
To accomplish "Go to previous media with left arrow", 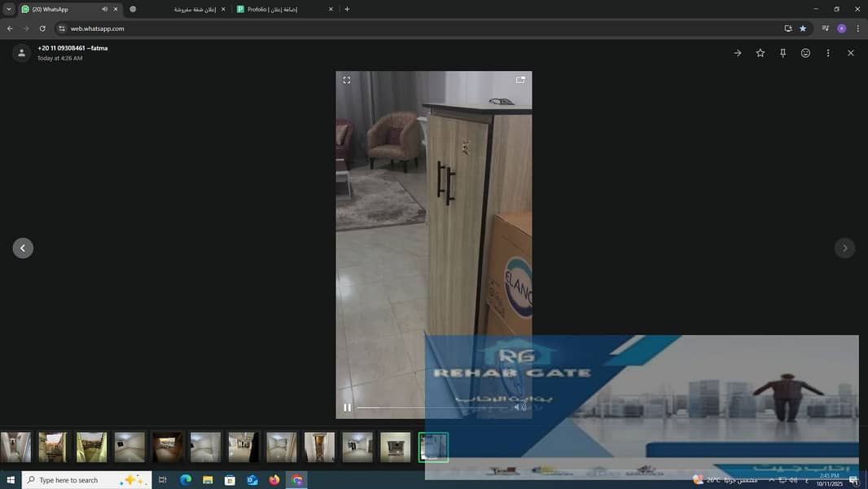I will pyautogui.click(x=23, y=248).
